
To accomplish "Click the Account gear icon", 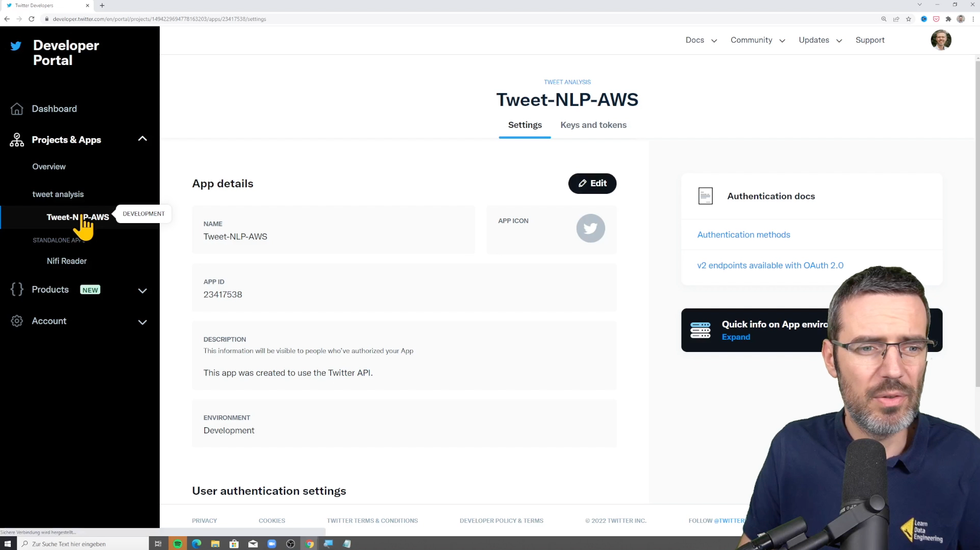I will coord(17,321).
